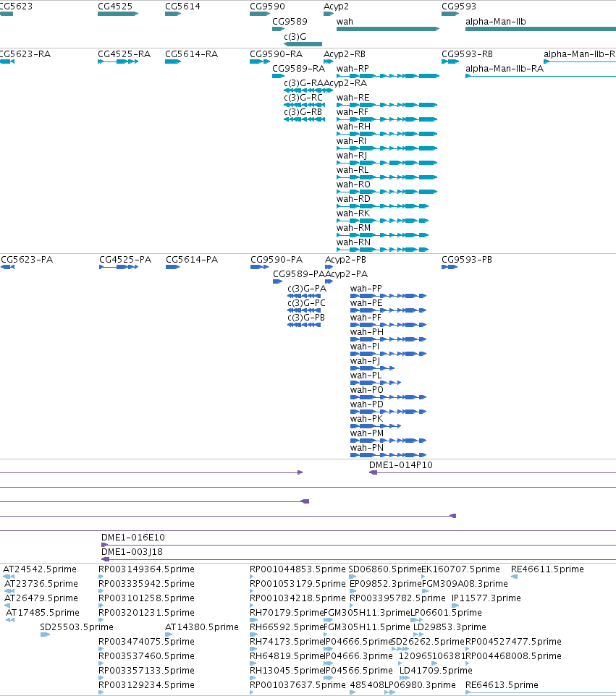Select the SD25503.5prime EST glyph

(45, 635)
